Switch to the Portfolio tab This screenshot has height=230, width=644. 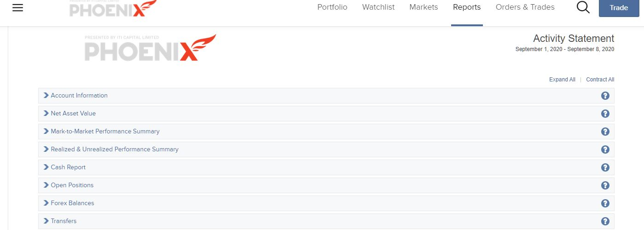pyautogui.click(x=332, y=7)
